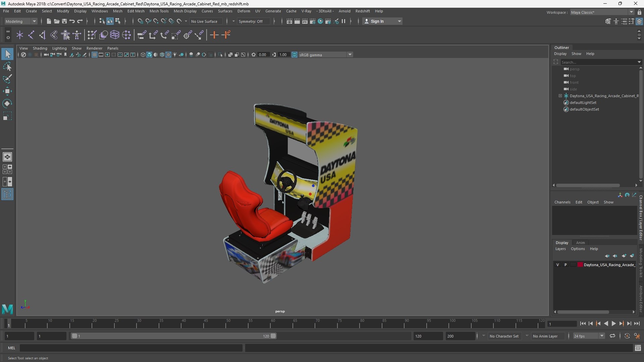This screenshot has width=644, height=362.
Task: Activate the Paint Selection tool
Action: (7, 79)
